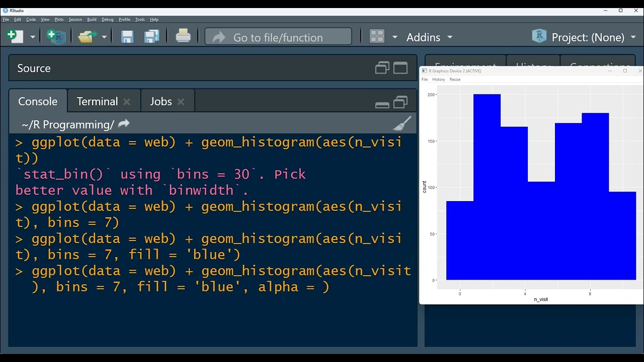
Task: Clear console with the broom icon
Action: pos(402,124)
